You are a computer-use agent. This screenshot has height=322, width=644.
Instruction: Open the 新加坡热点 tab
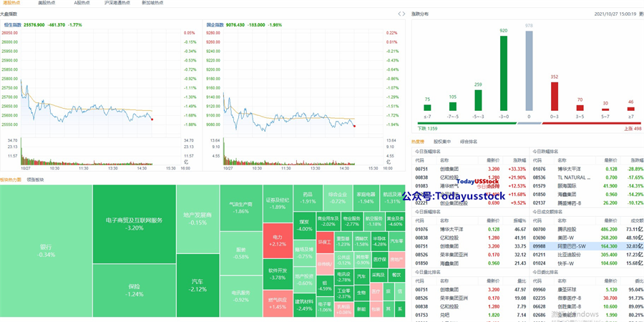tap(152, 2)
